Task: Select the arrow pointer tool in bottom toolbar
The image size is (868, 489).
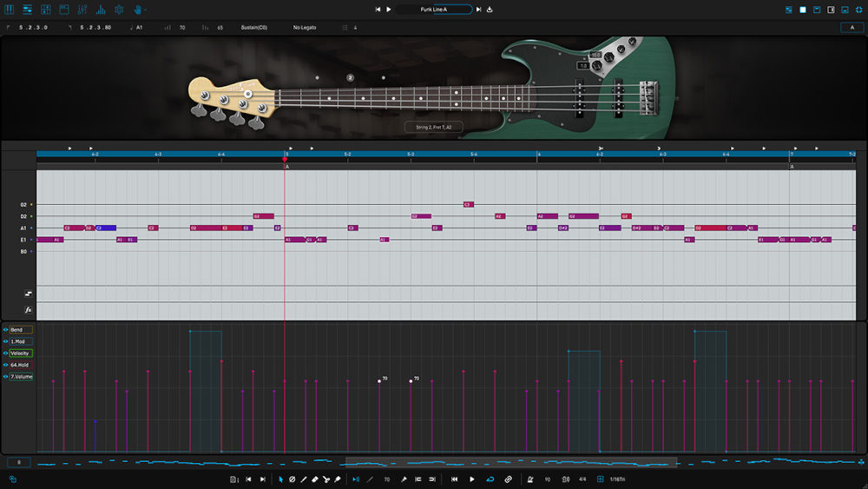Action: click(x=280, y=479)
